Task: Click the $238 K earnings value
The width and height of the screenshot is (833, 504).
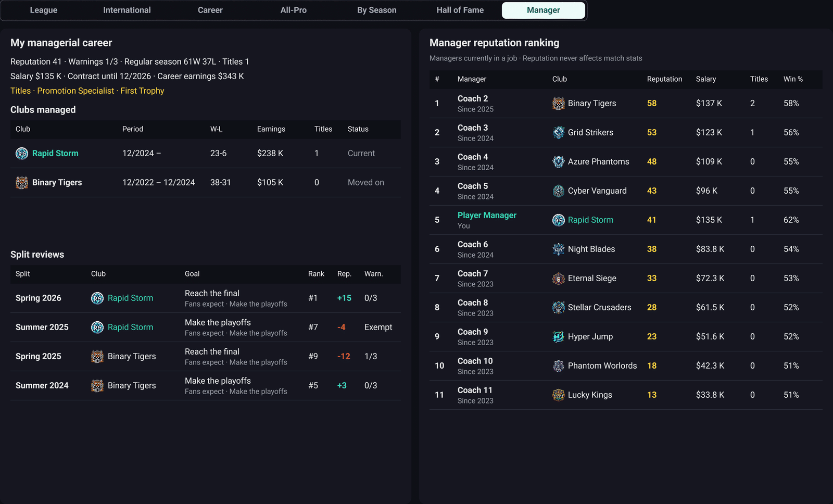Action: click(270, 153)
